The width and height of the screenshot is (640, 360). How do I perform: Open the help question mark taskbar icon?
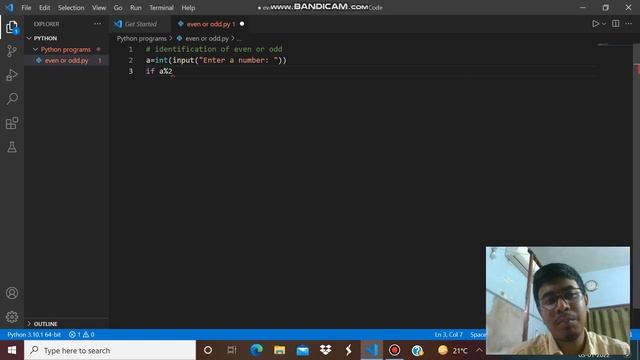(x=417, y=350)
